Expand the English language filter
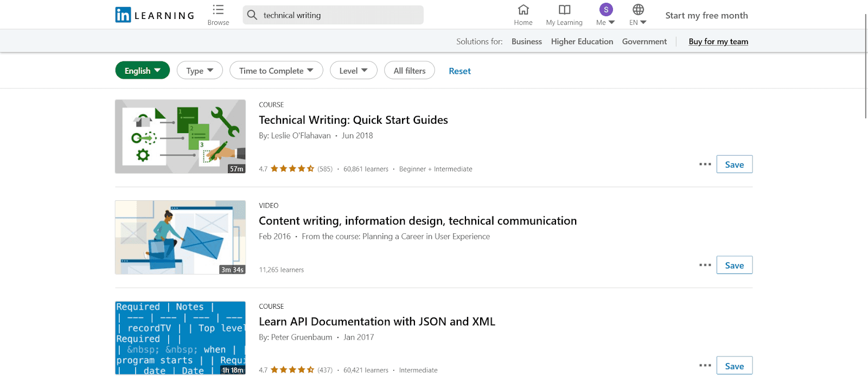This screenshot has height=382, width=868. (142, 71)
